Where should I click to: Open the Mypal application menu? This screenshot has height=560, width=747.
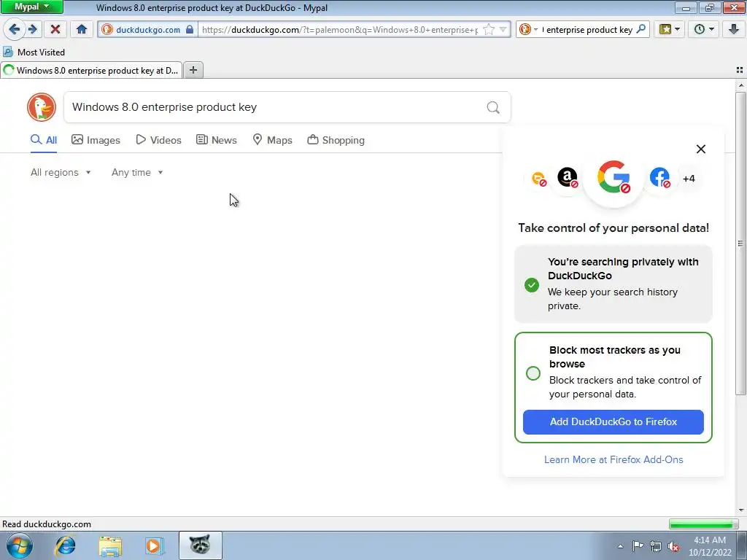click(x=31, y=7)
